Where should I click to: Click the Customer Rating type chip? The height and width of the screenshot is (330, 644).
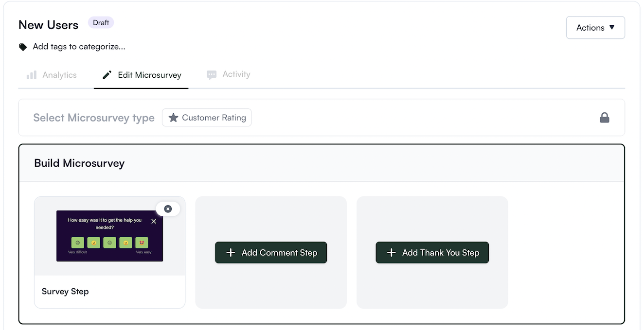(207, 118)
